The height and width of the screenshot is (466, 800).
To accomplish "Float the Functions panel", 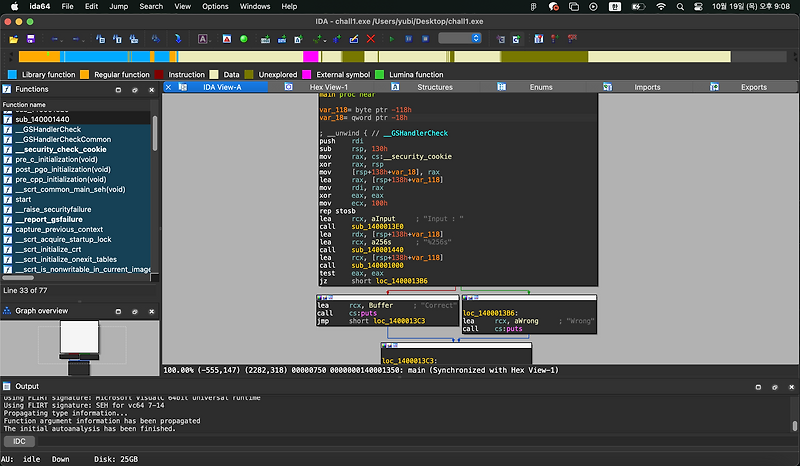I will [136, 89].
